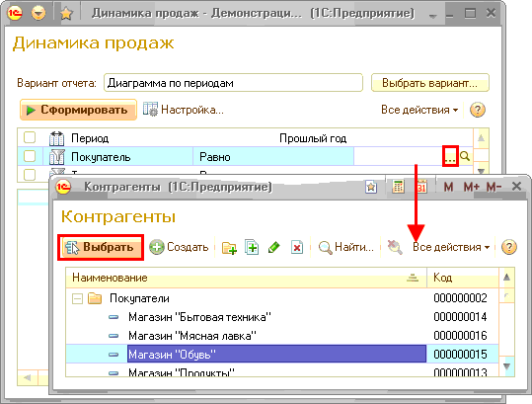This screenshot has height=404, width=532.
Task: Select Магазин "Мясная лавка" row
Action: pos(282,336)
